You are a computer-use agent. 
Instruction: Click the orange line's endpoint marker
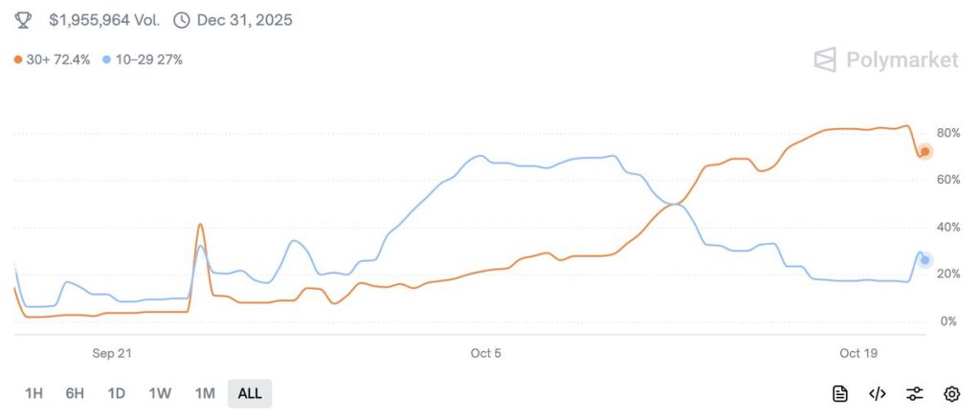click(925, 152)
